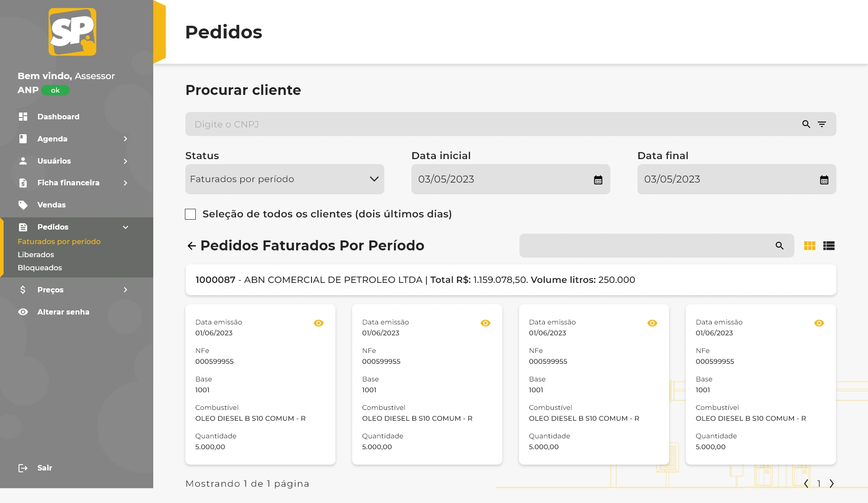
Task: Click the magnifier in the CNPJ search bar
Action: tap(806, 124)
